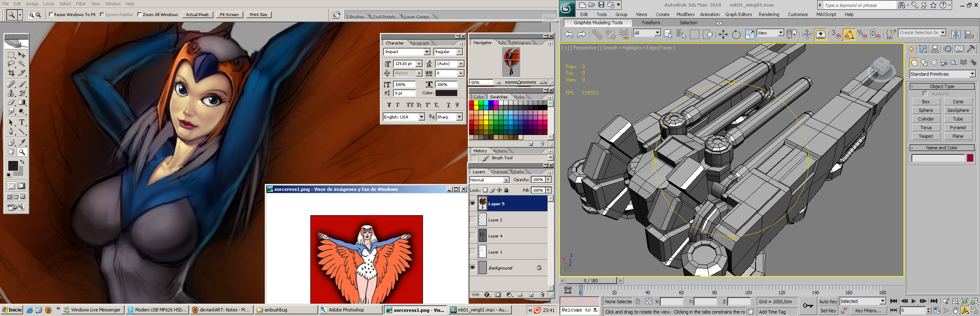Viewport: 980px width, 316px height.
Task: Open Standard Primitives dropdown in 3ds Max
Action: coord(942,74)
